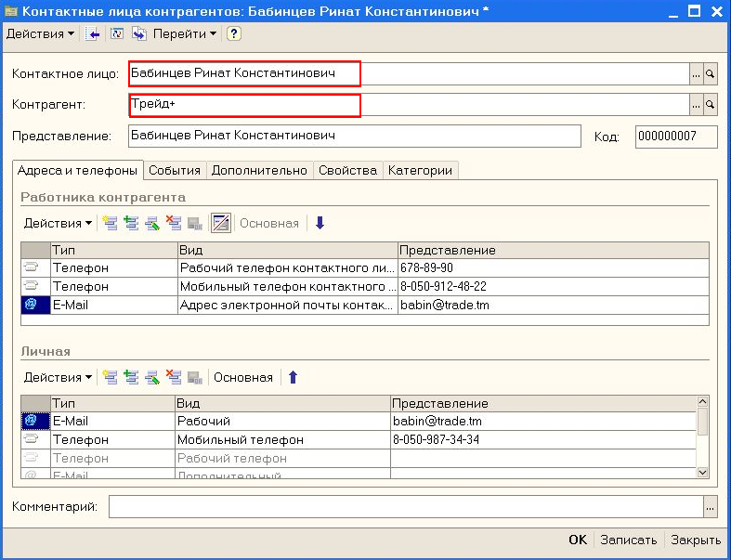
Task: Click the blue down arrow in Работника контрагента toolbar
Action: [320, 223]
